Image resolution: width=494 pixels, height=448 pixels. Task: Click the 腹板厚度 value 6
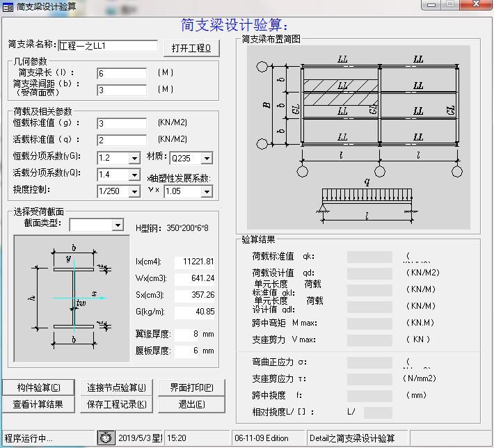click(186, 351)
